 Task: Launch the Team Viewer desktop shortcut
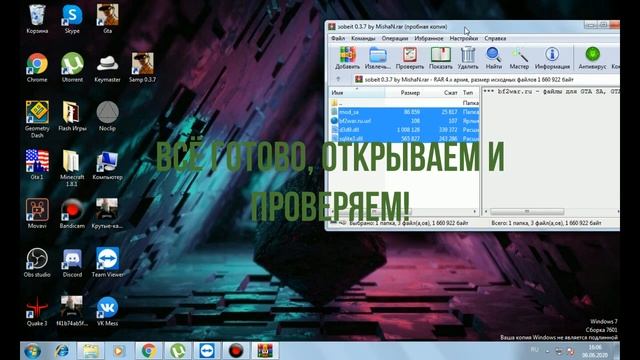[x=108, y=262]
